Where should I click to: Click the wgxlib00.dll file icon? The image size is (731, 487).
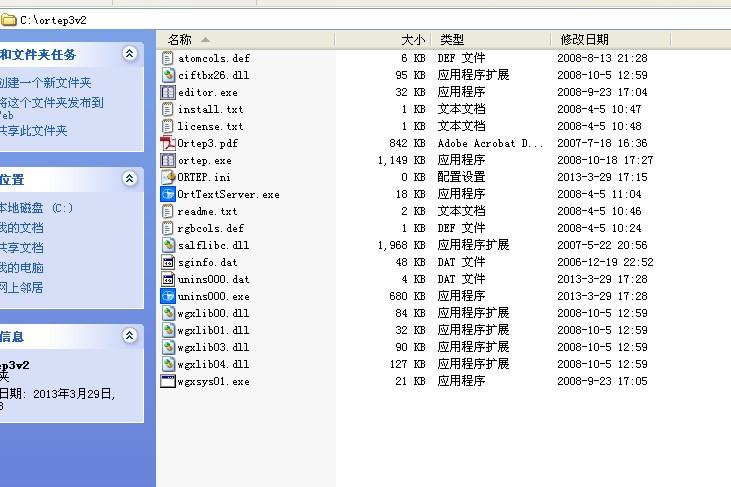coord(167,313)
